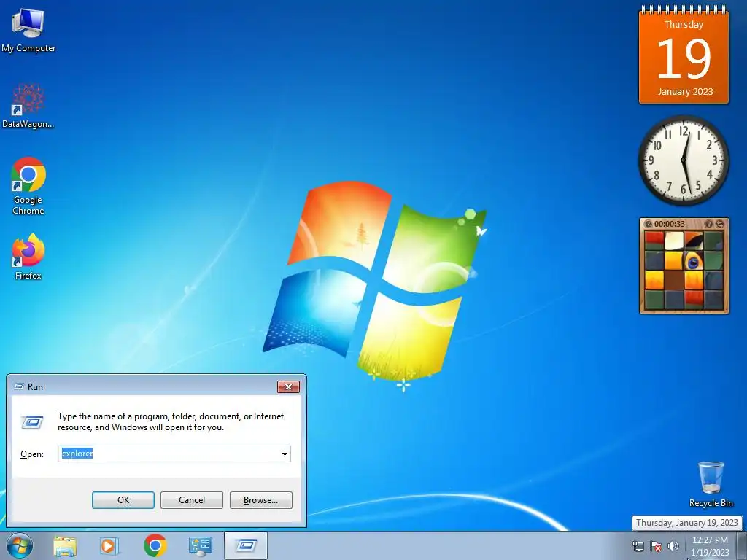Cancel the Run dialog
This screenshot has width=747, height=560.
(x=192, y=500)
